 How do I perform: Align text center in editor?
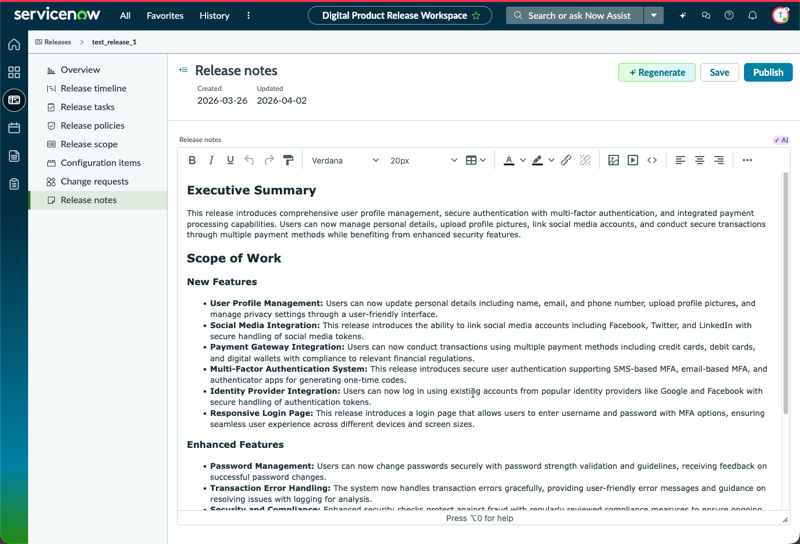pyautogui.click(x=699, y=160)
